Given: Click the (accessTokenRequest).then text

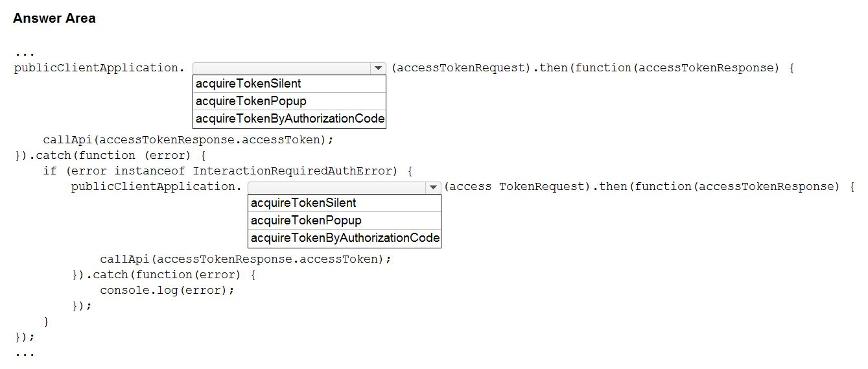Looking at the screenshot, I should pos(480,68).
